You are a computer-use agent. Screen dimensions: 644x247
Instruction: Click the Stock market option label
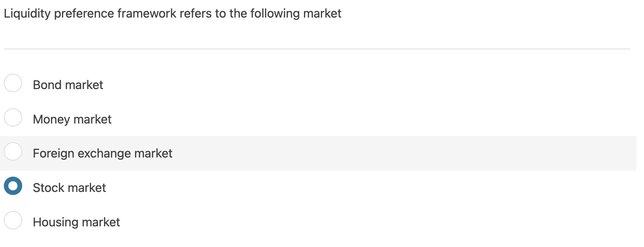coord(70,188)
